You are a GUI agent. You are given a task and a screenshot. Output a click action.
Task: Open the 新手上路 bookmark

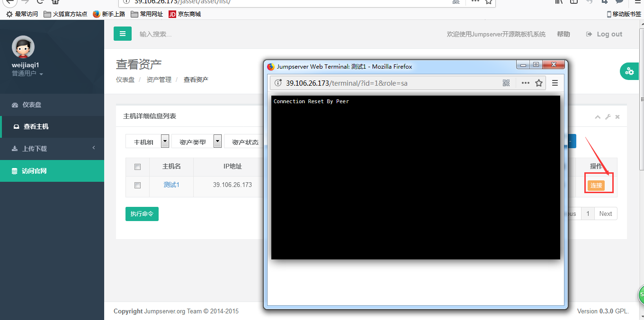point(109,14)
